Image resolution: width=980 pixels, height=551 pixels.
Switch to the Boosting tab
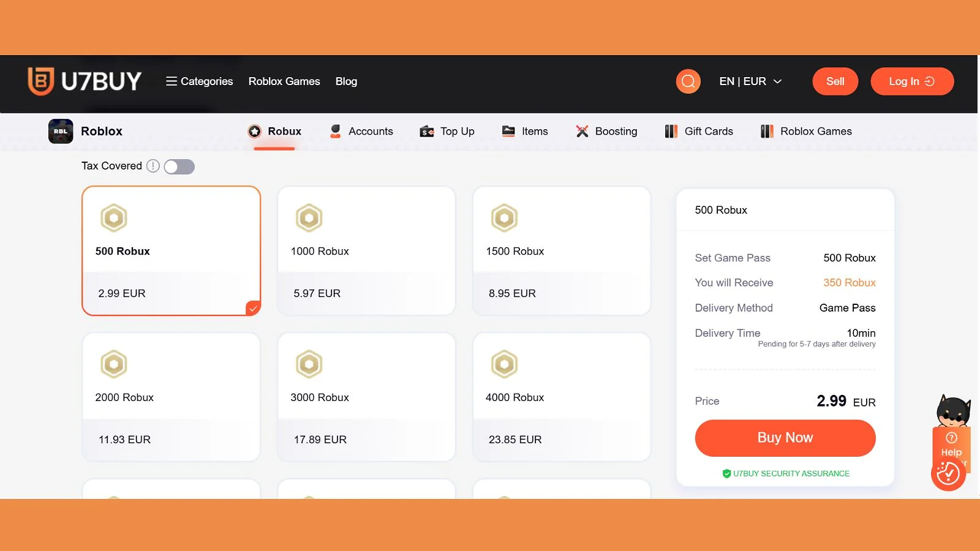(x=606, y=131)
